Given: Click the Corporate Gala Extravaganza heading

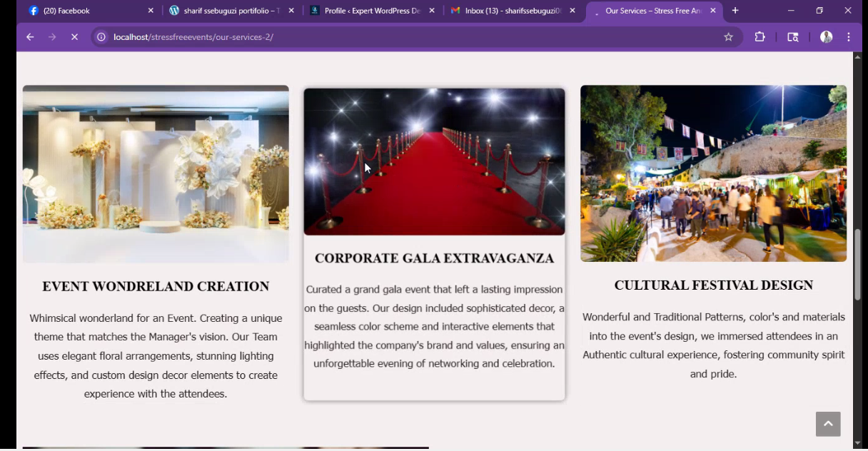Looking at the screenshot, I should click(x=434, y=258).
